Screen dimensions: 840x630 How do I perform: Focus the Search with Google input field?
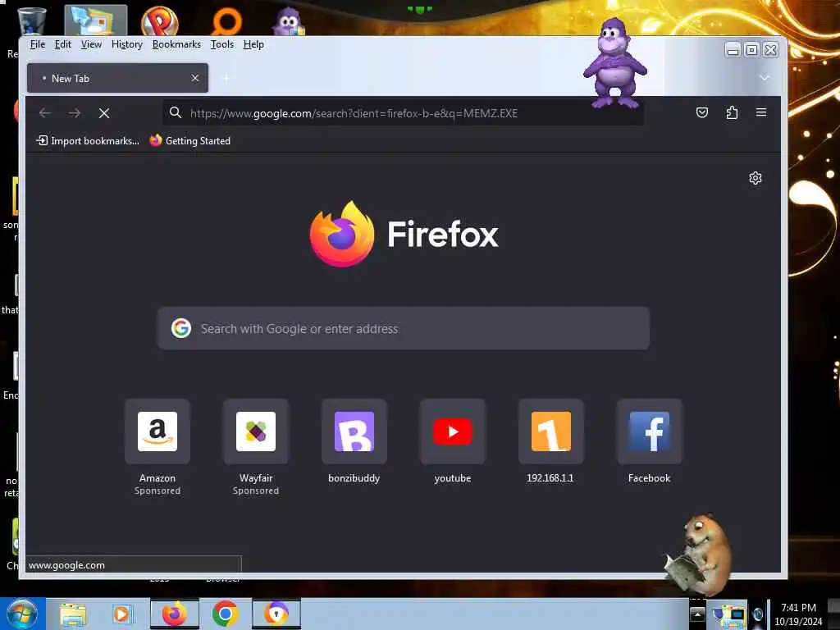(x=404, y=328)
